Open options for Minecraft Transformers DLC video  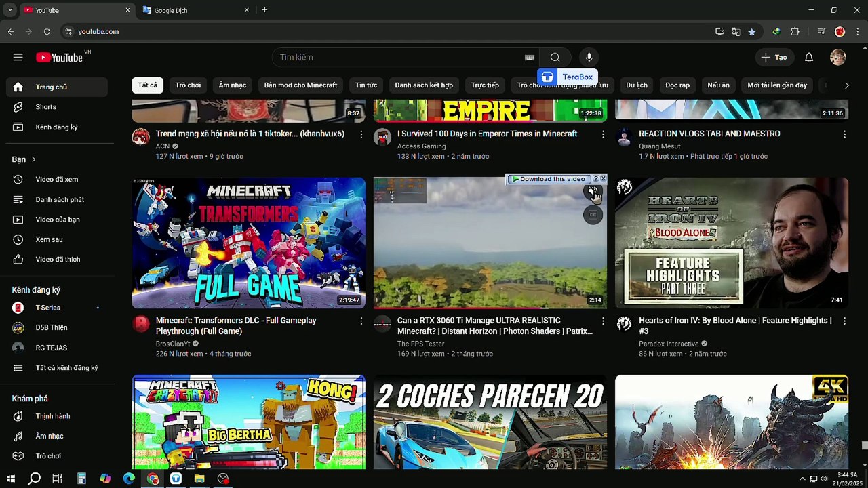click(361, 321)
